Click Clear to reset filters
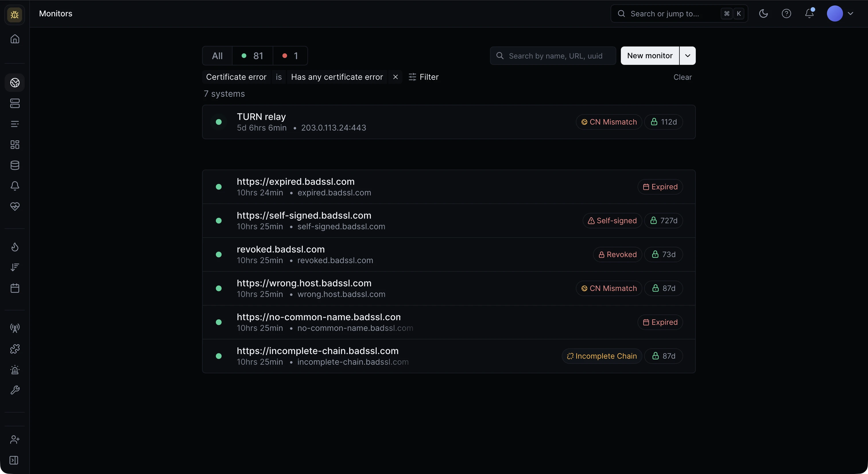Screen dimensions: 868x474 pyautogui.click(x=682, y=77)
